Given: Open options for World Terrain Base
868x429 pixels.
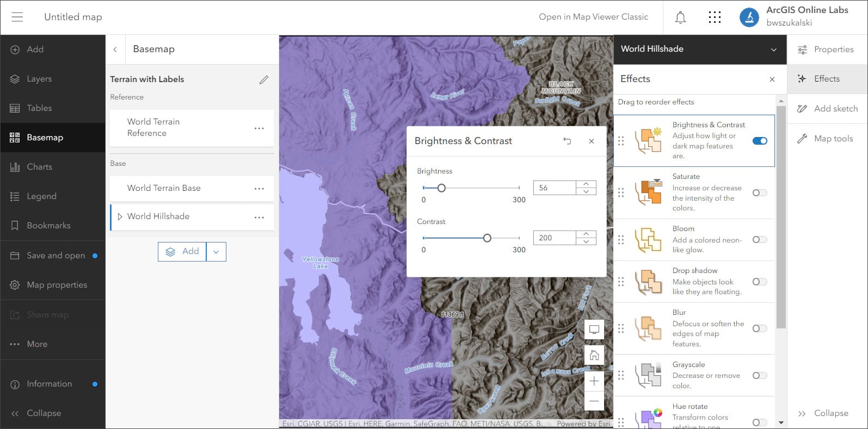Looking at the screenshot, I should coord(259,189).
